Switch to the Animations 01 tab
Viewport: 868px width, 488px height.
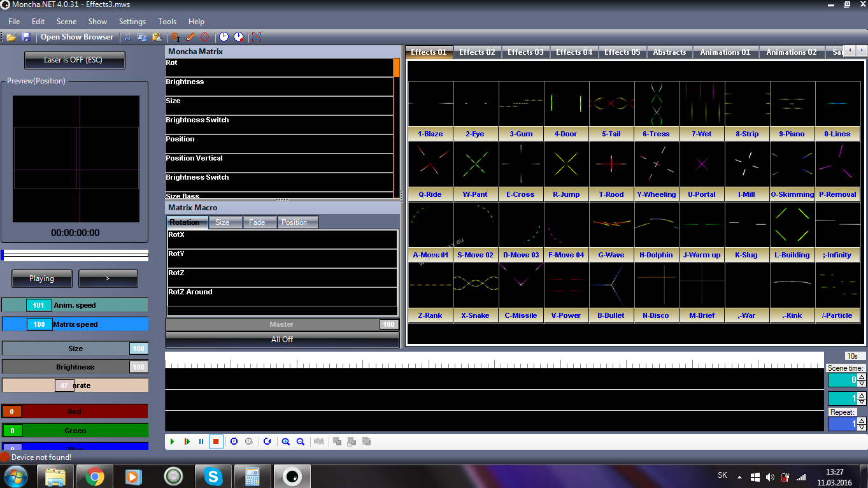pos(725,52)
